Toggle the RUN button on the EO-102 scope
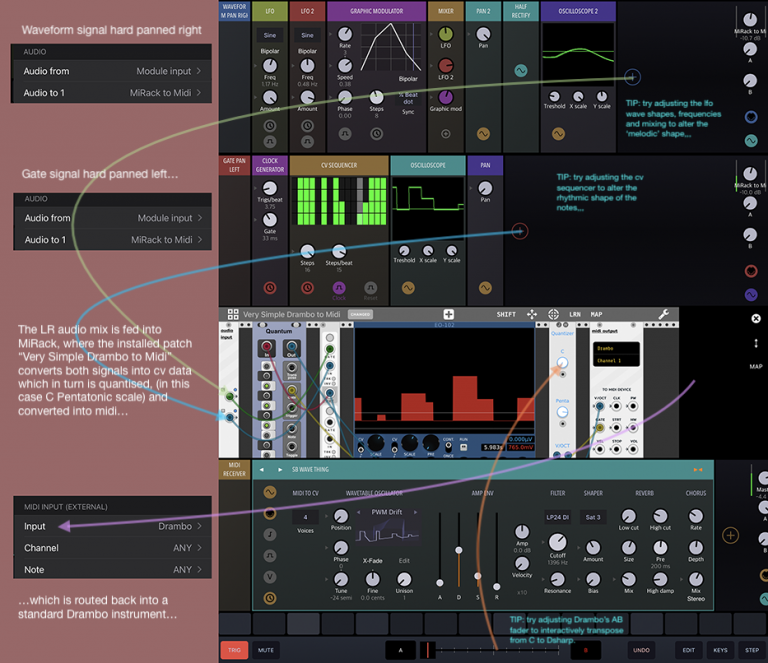Viewport: 768px width, 663px height. point(463,447)
